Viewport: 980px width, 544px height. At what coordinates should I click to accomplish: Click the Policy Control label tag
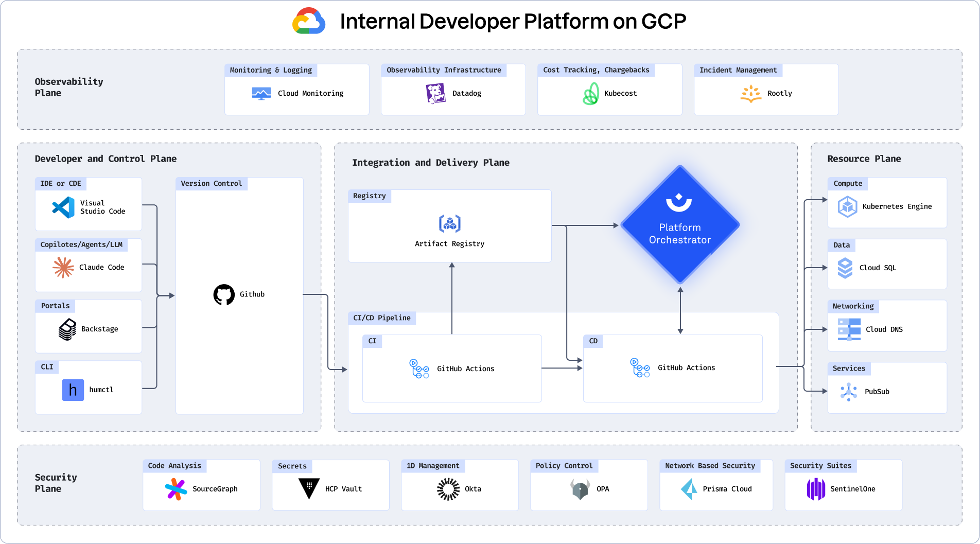(x=564, y=466)
